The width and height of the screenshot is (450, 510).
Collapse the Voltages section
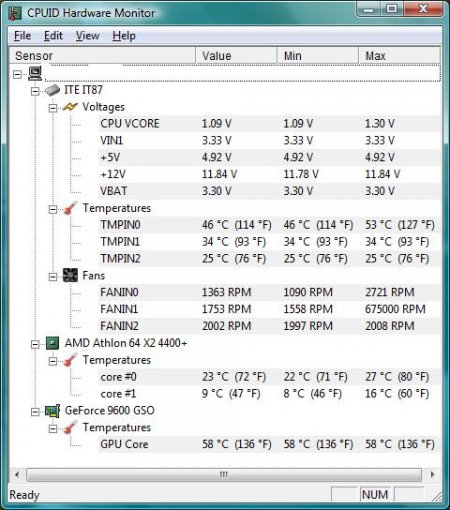coord(53,108)
